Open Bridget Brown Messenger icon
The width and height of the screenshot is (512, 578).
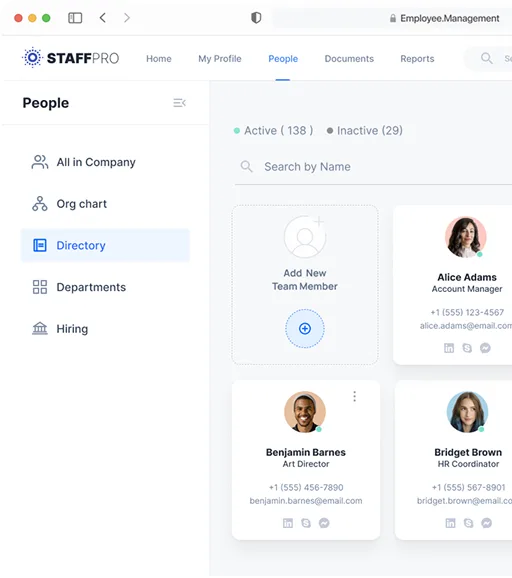pyautogui.click(x=487, y=523)
